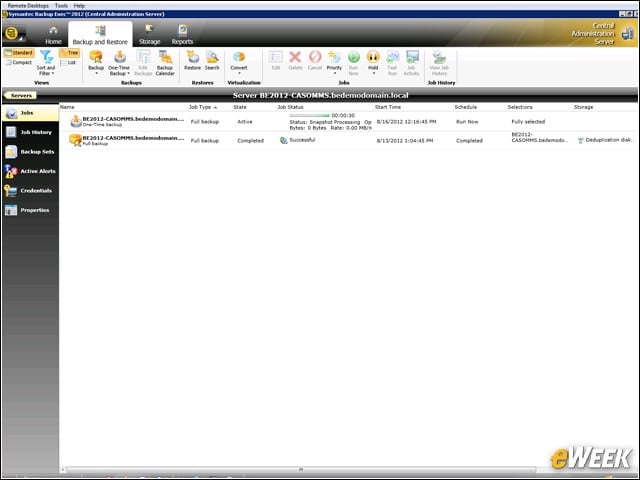640x480 pixels.
Task: Open the Sort and Filter dropdown
Action: click(46, 63)
